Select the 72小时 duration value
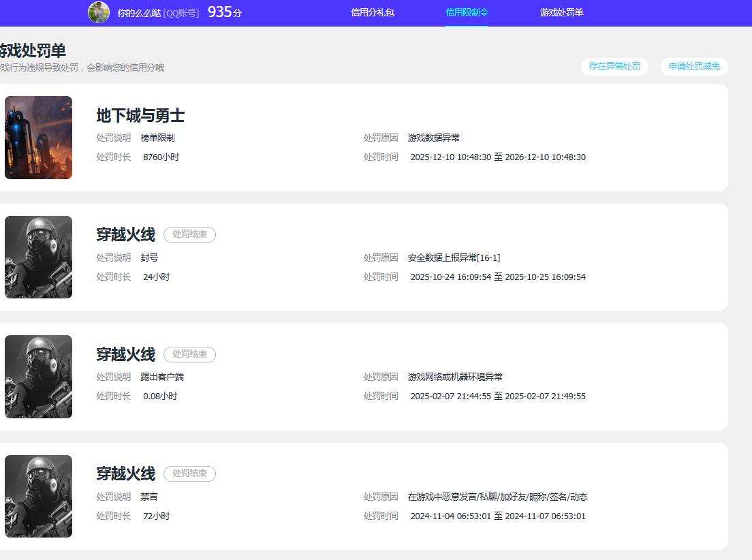 tap(157, 516)
